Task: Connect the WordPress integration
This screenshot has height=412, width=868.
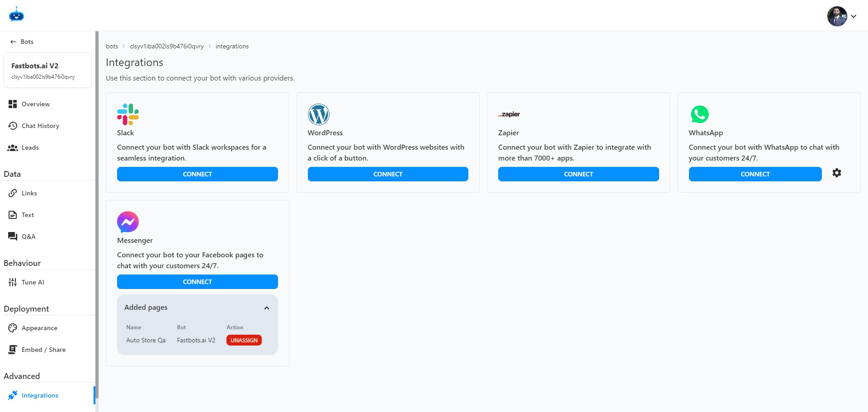Action: click(x=388, y=174)
